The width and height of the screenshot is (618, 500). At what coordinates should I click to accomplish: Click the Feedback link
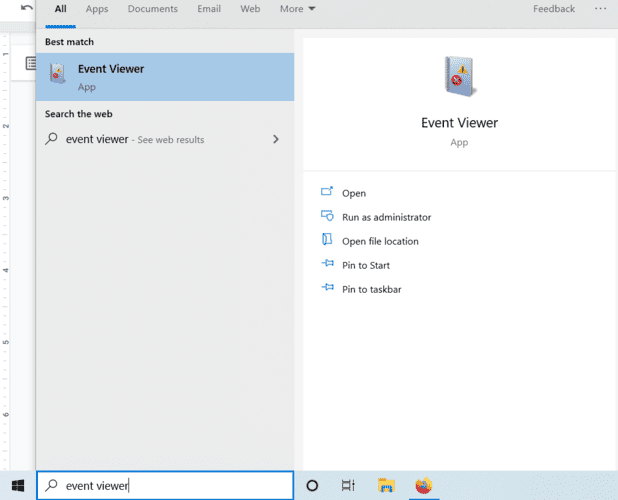[x=554, y=9]
